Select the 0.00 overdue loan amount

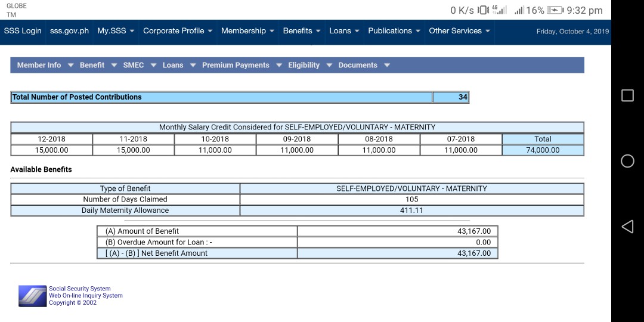pyautogui.click(x=484, y=242)
